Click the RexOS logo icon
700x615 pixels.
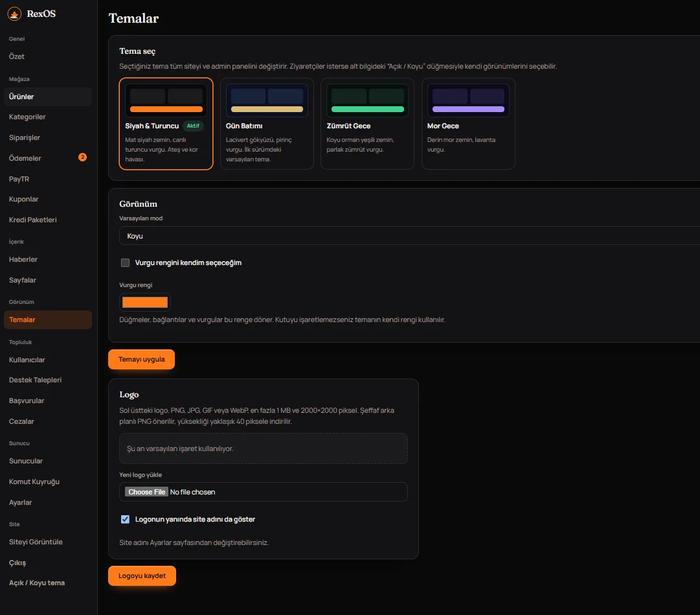[x=14, y=14]
